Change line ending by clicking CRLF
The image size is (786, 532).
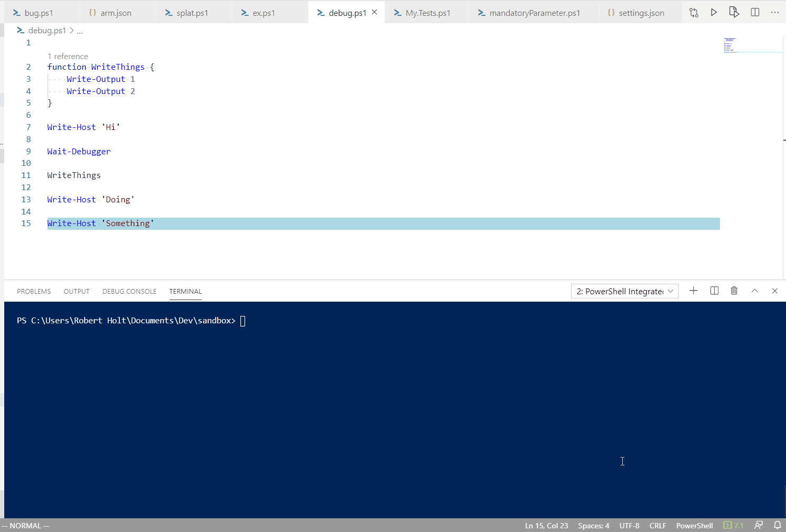click(658, 525)
